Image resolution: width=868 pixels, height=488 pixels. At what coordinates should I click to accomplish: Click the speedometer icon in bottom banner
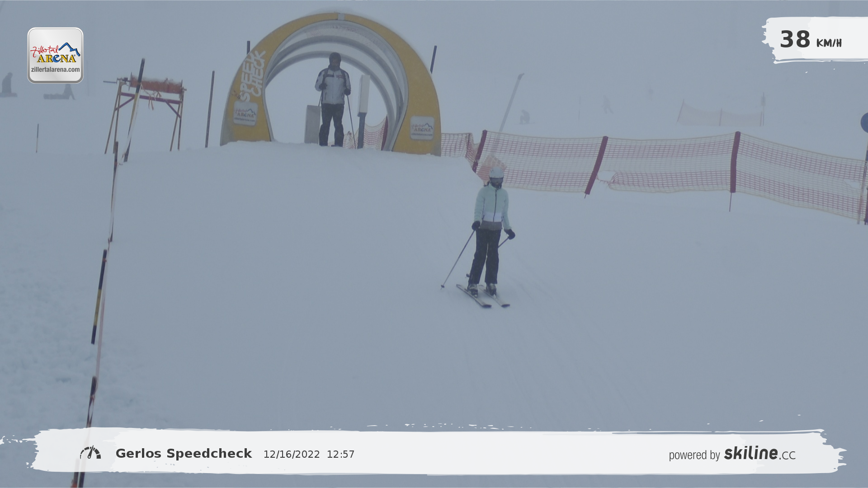point(90,453)
